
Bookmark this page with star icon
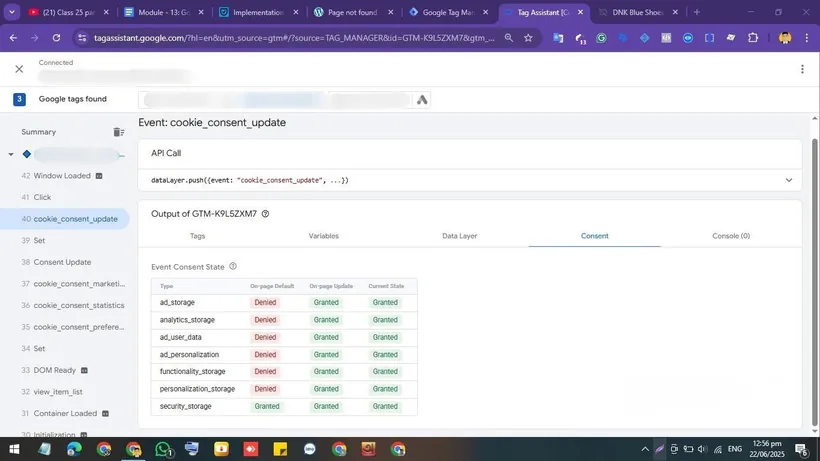point(528,38)
